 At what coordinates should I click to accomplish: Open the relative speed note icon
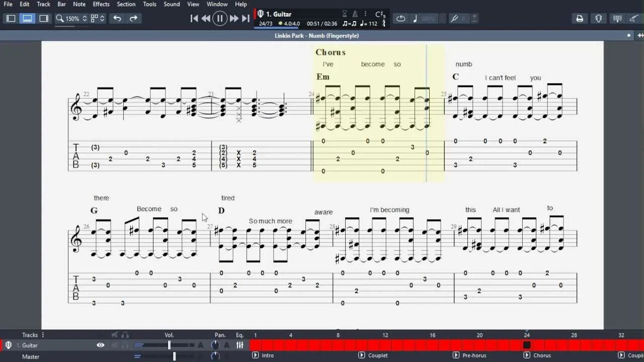416,19
